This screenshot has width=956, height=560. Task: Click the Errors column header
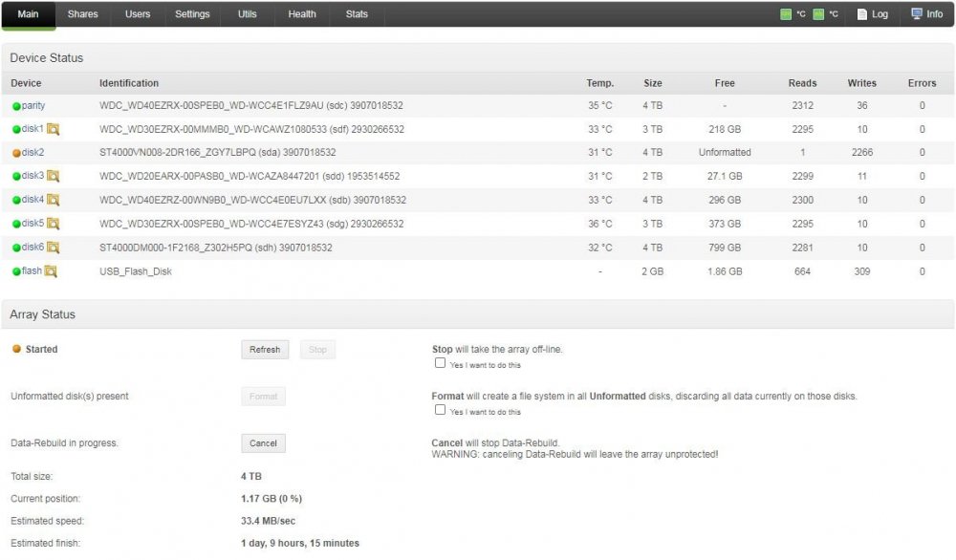[x=922, y=83]
